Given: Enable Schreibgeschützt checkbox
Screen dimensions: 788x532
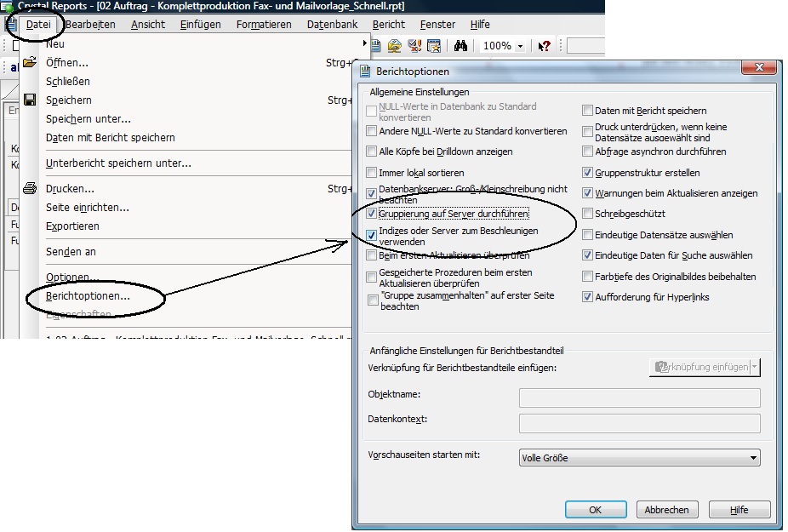Looking at the screenshot, I should coord(587,214).
